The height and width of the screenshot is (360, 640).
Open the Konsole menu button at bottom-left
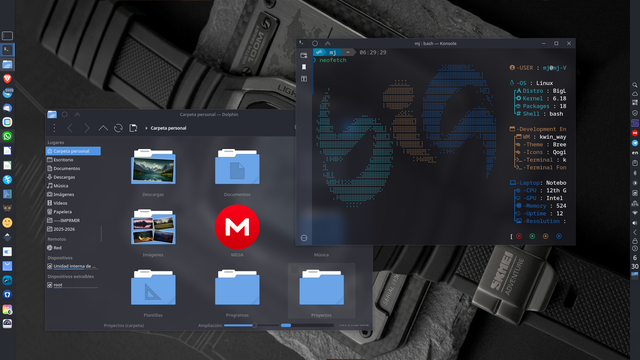click(x=304, y=238)
